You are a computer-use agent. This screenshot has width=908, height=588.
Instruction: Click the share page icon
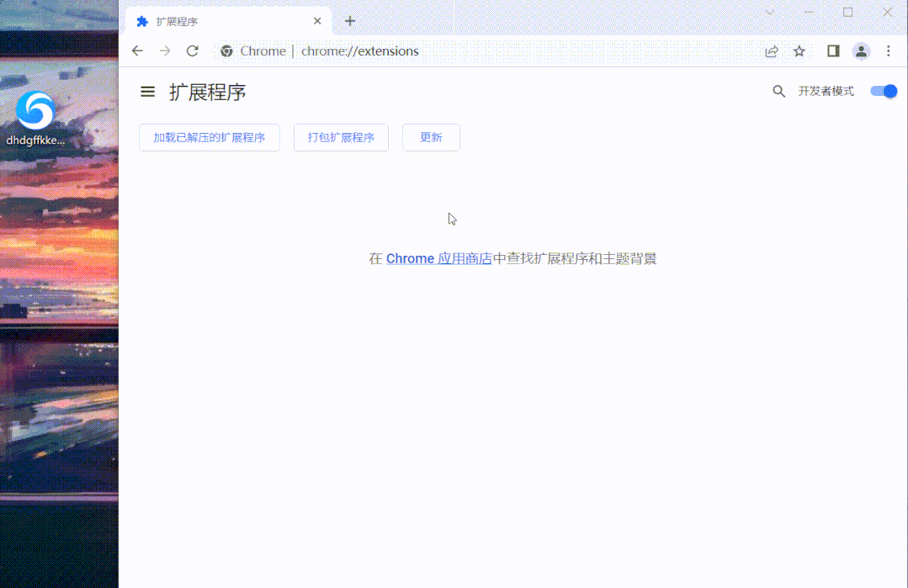pos(772,51)
